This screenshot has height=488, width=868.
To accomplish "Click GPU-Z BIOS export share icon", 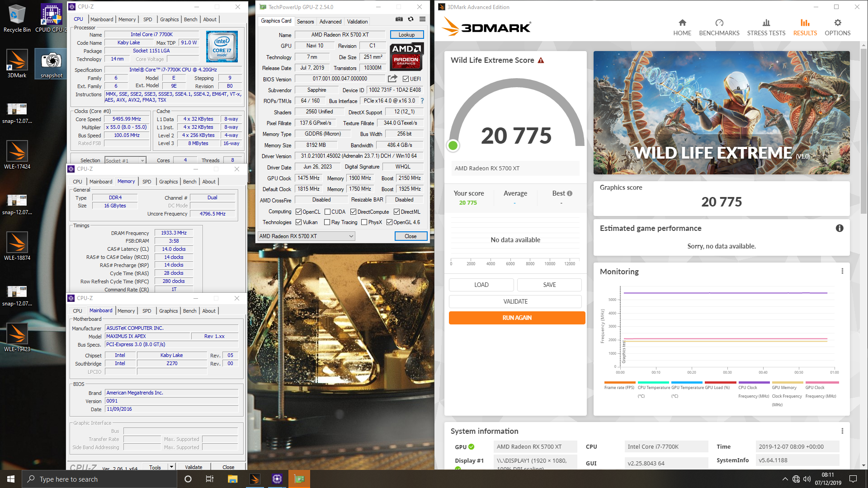I will click(392, 79).
